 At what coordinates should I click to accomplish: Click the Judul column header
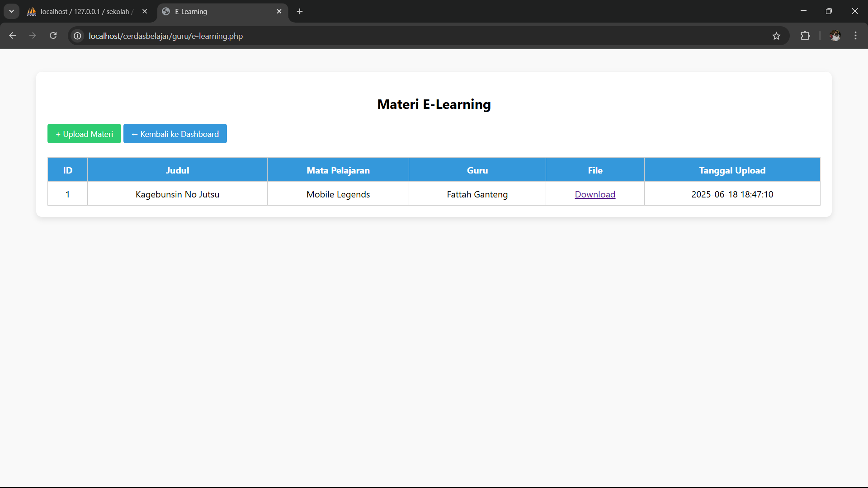[177, 170]
